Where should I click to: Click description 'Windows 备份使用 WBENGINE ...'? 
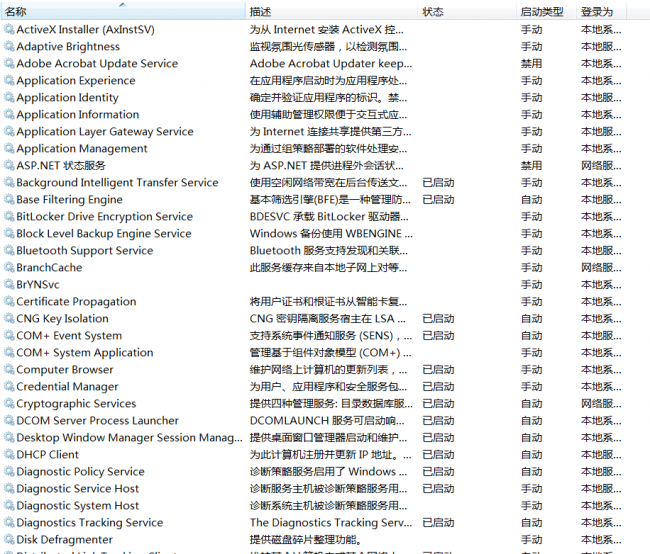(331, 233)
